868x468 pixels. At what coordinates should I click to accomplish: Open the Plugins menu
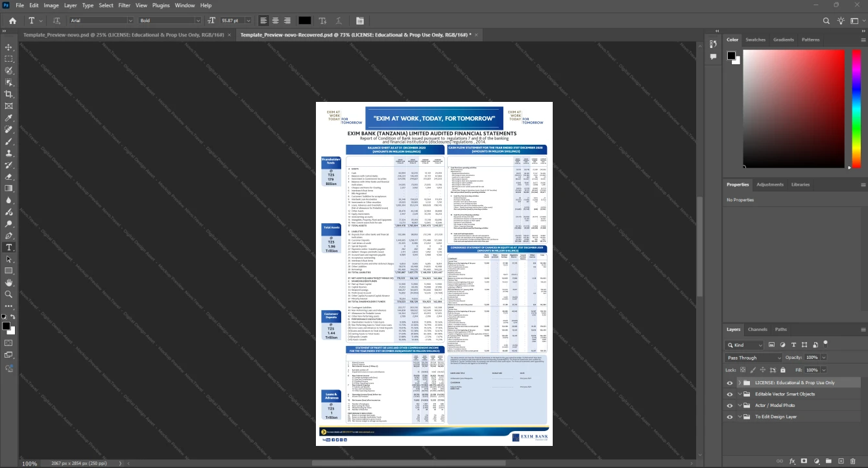[x=161, y=5]
